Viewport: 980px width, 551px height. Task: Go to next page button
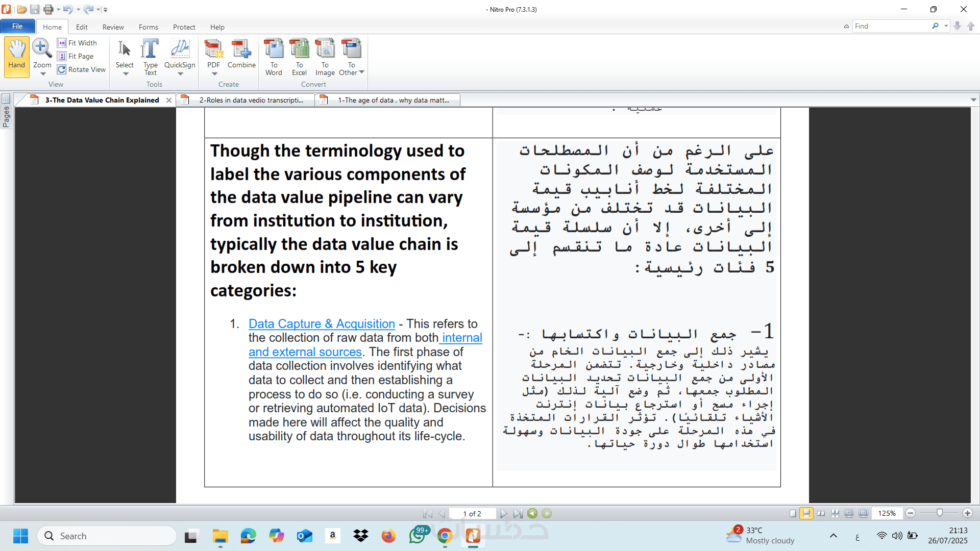point(503,513)
